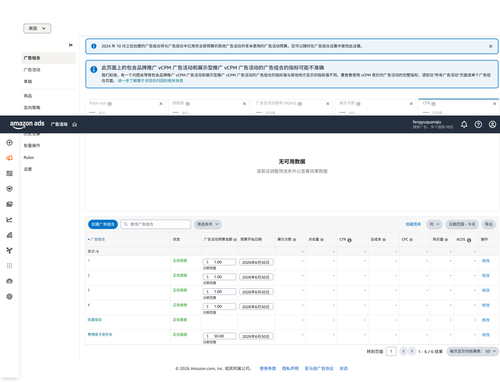
Task: Open the line chart reporting icon
Action: 9,219
